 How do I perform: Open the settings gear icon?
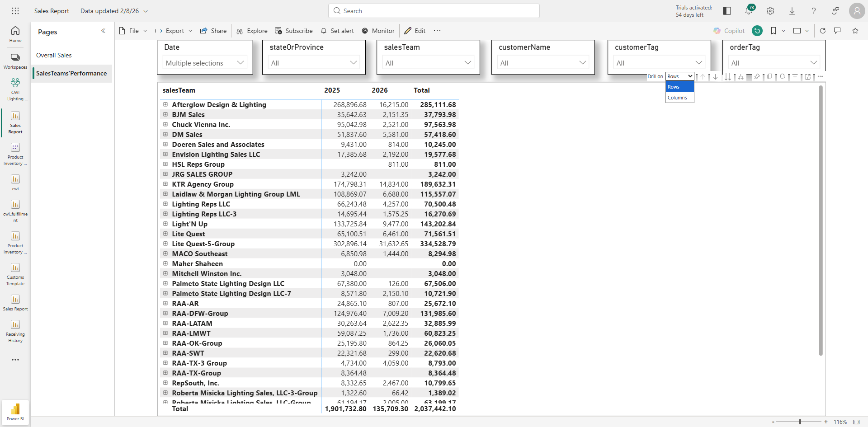coord(770,11)
